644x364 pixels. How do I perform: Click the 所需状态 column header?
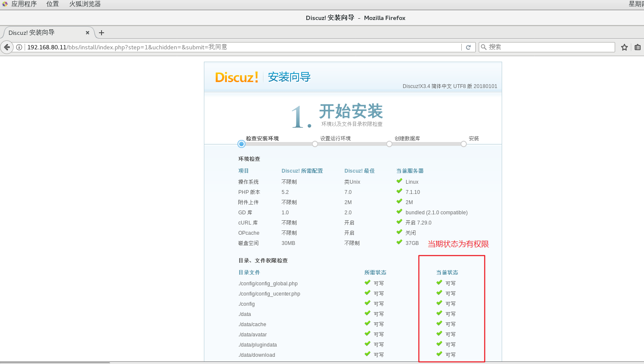[375, 273]
